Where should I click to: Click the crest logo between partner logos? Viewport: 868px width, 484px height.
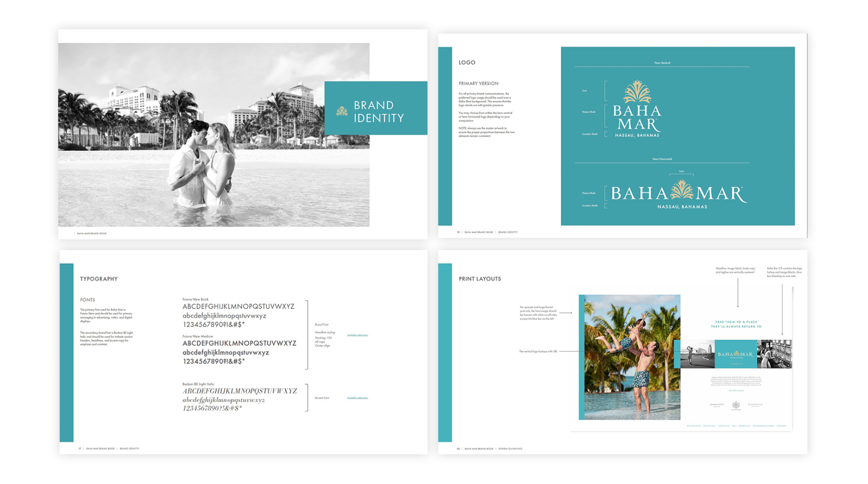click(736, 405)
